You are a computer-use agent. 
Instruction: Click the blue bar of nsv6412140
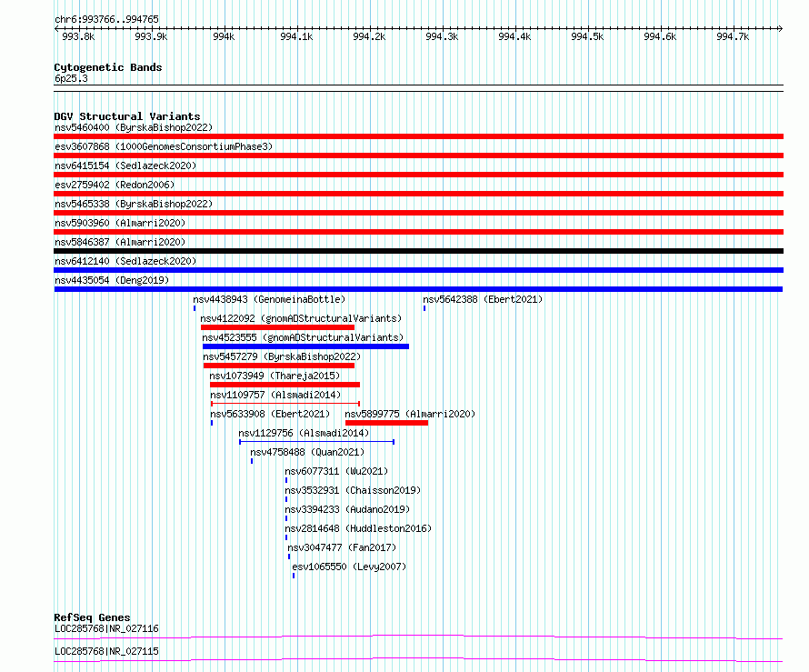tap(418, 270)
